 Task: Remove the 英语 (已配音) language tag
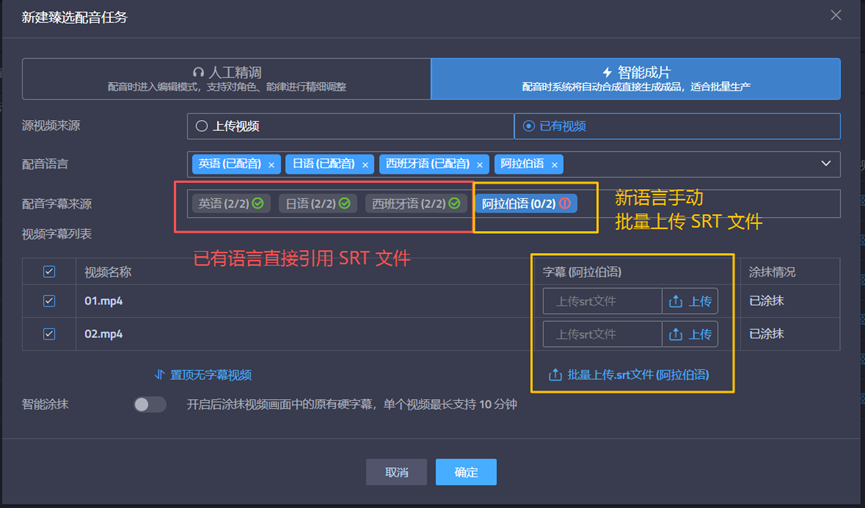tap(271, 164)
